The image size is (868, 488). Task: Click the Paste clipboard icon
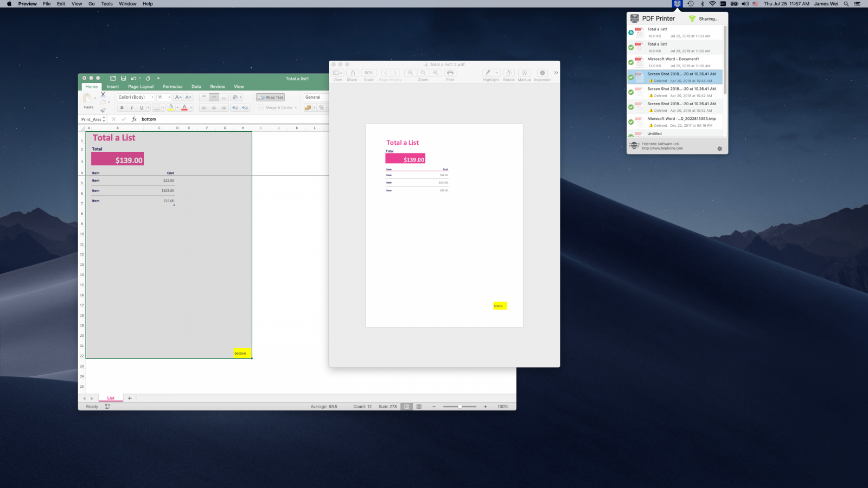87,98
